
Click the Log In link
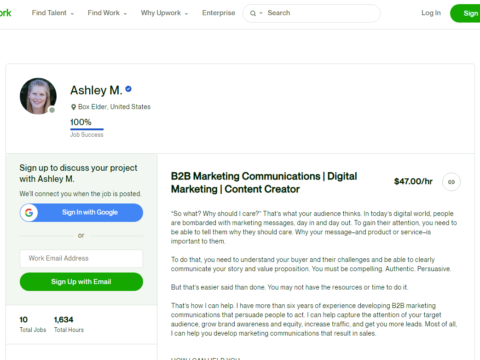click(431, 13)
